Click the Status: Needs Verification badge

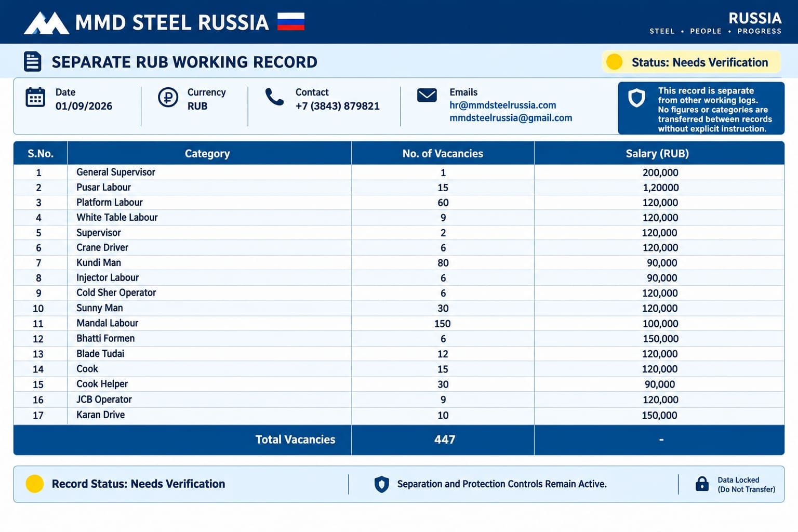691,62
